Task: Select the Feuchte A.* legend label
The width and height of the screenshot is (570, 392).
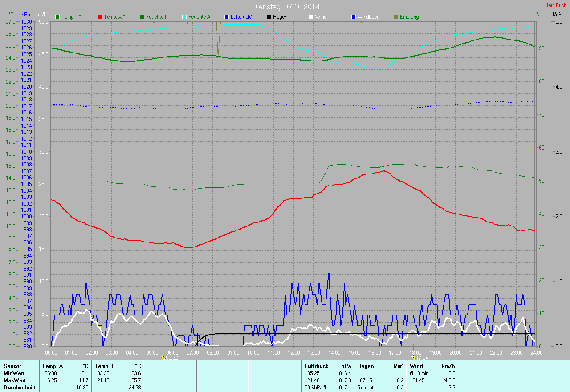Action: (x=201, y=17)
